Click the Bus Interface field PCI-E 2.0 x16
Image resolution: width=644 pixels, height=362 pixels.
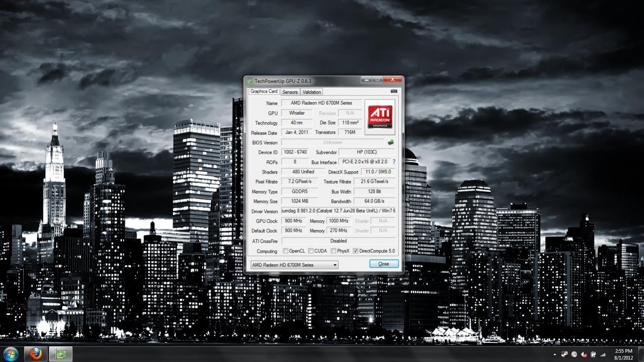pos(365,162)
